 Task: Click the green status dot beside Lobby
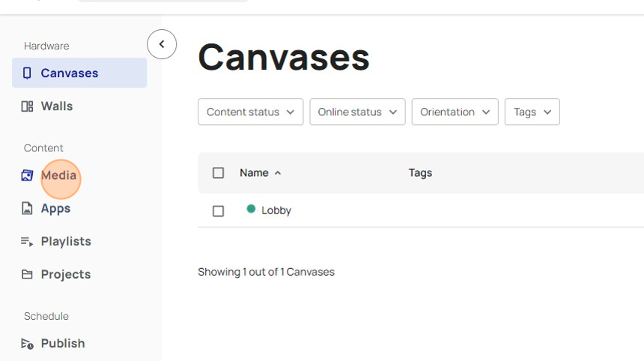(251, 209)
